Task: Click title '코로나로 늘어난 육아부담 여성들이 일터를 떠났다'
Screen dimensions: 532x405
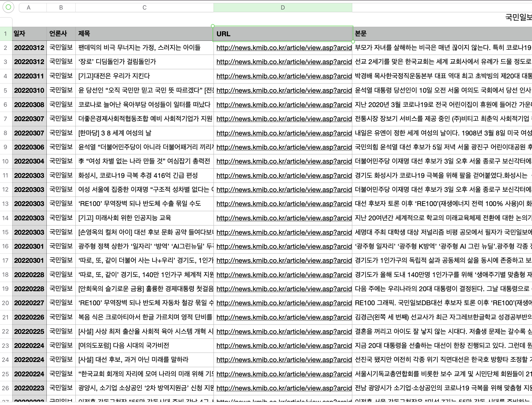Action: 144,104
